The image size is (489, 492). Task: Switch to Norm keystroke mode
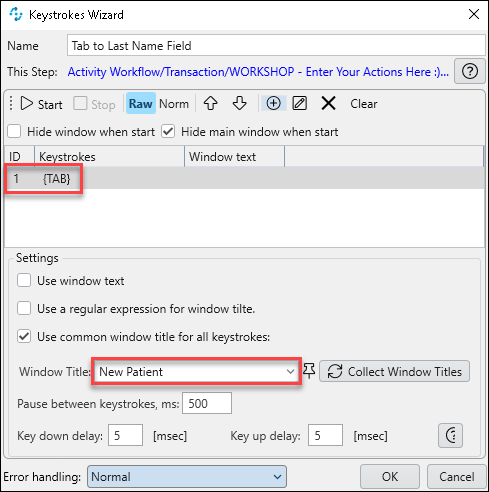click(x=174, y=104)
